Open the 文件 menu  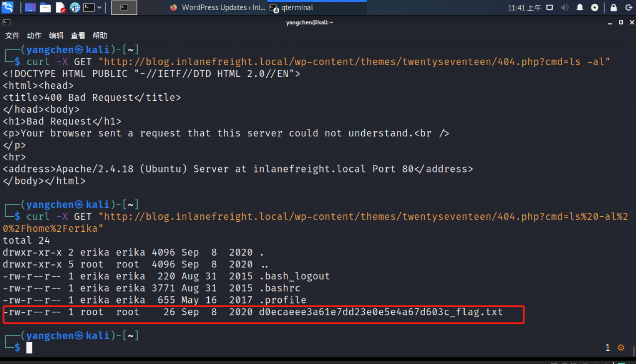coord(12,36)
